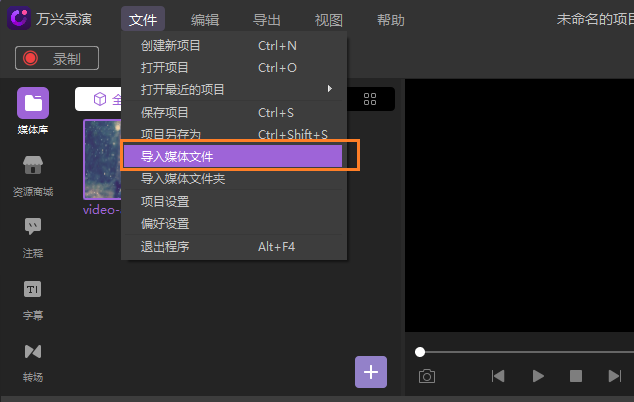Click the black preview canvas area

(x=520, y=205)
